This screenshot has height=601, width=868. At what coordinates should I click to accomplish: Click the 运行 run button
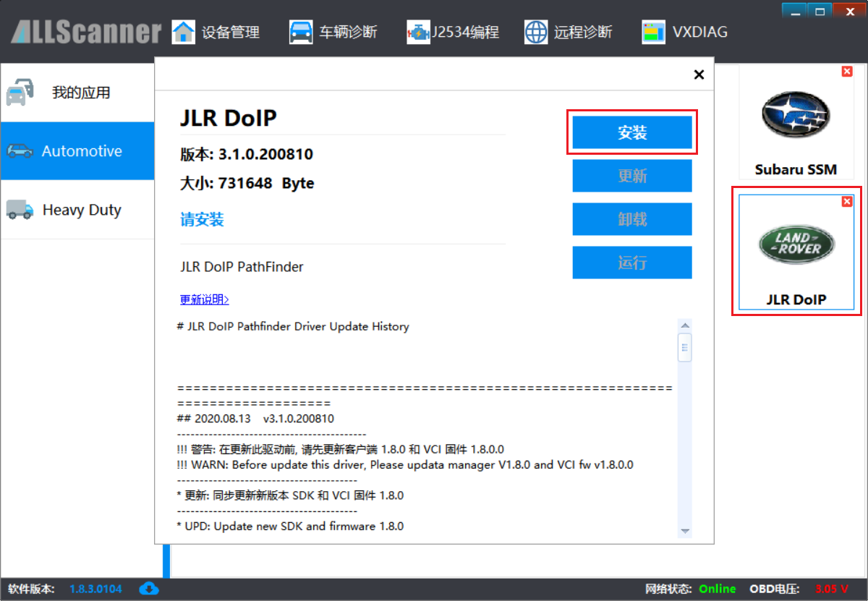pos(632,263)
